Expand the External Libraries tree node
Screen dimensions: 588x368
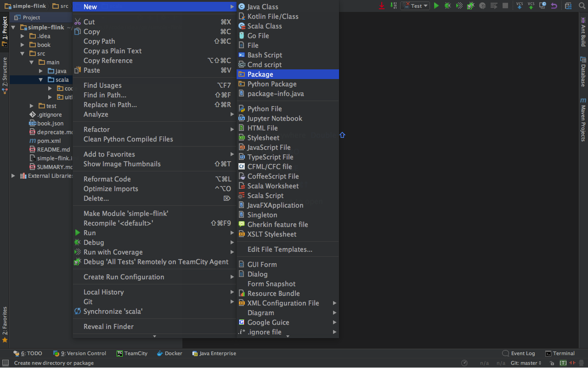point(13,176)
